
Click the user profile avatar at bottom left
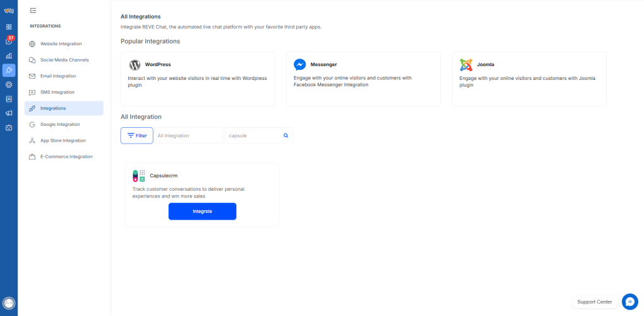[x=9, y=303]
